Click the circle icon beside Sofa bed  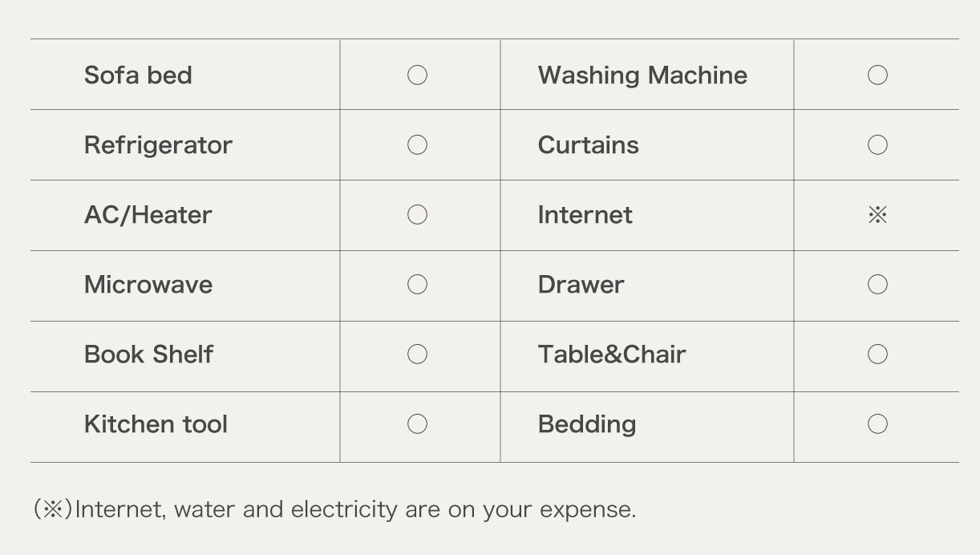click(x=417, y=75)
